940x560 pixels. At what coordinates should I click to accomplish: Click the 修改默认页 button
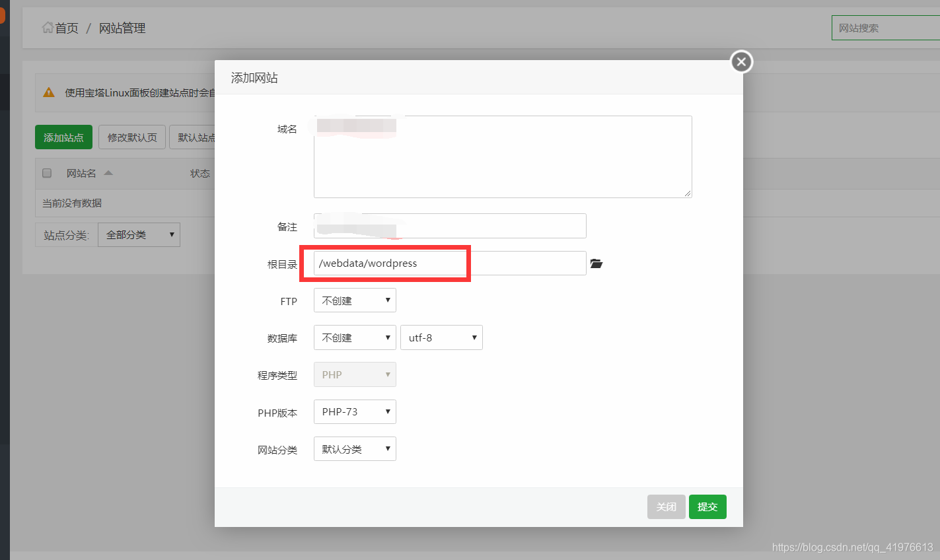coord(132,137)
